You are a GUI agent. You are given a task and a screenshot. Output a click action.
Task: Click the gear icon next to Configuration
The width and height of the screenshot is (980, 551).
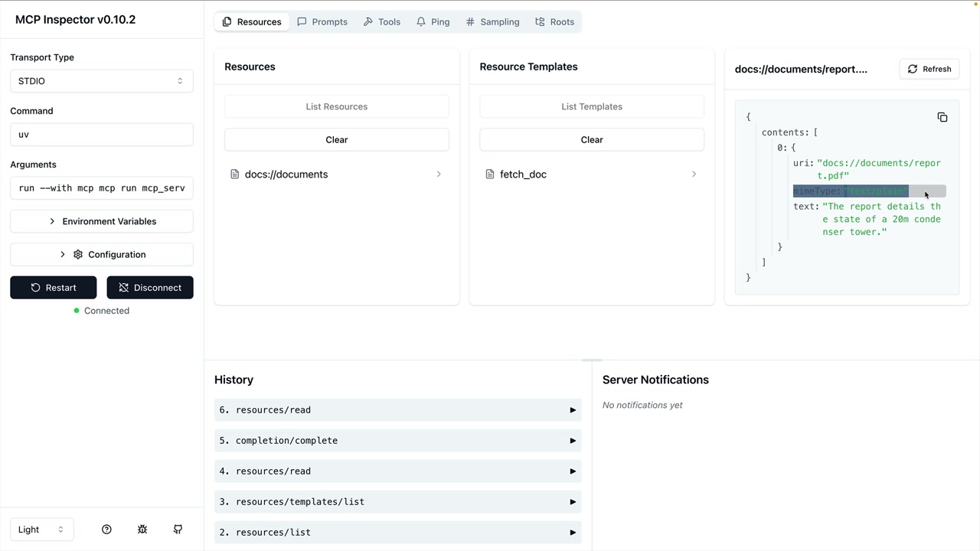78,255
